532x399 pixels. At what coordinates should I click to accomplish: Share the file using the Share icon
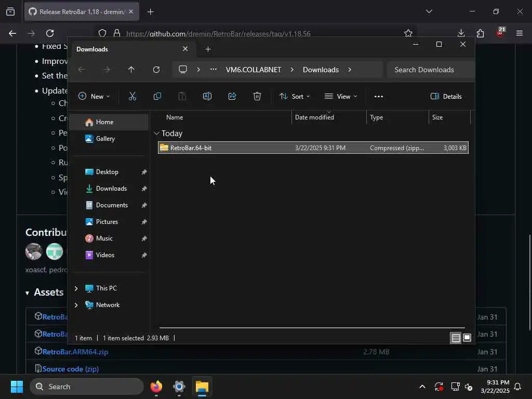click(232, 96)
